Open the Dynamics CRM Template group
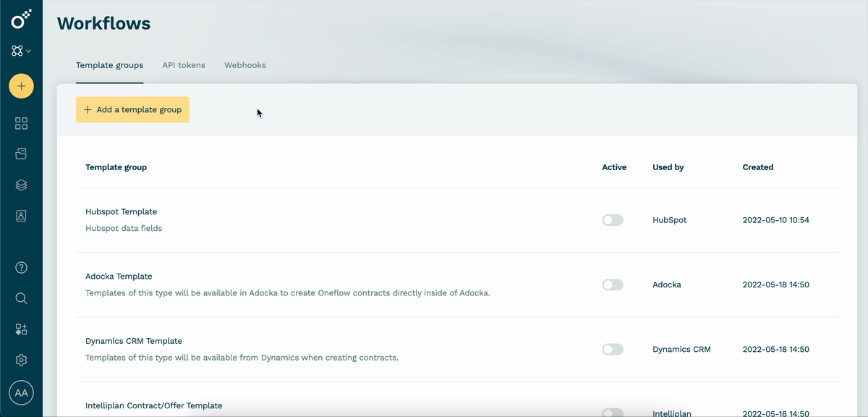868x417 pixels. 134,341
